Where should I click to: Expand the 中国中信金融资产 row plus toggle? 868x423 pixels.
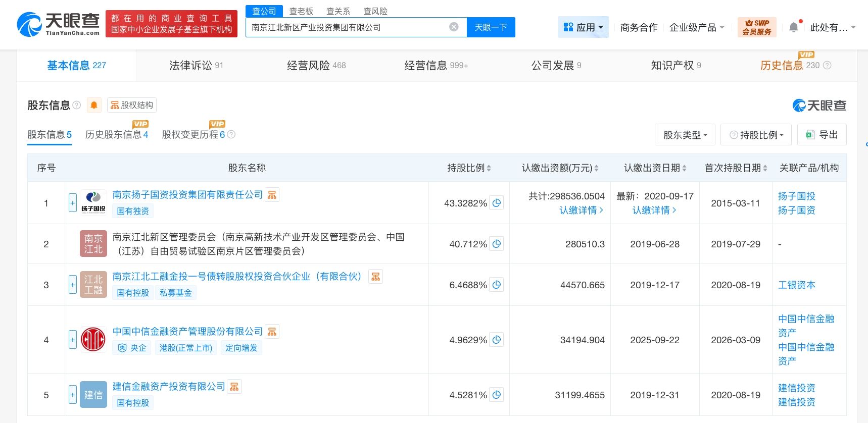click(73, 340)
